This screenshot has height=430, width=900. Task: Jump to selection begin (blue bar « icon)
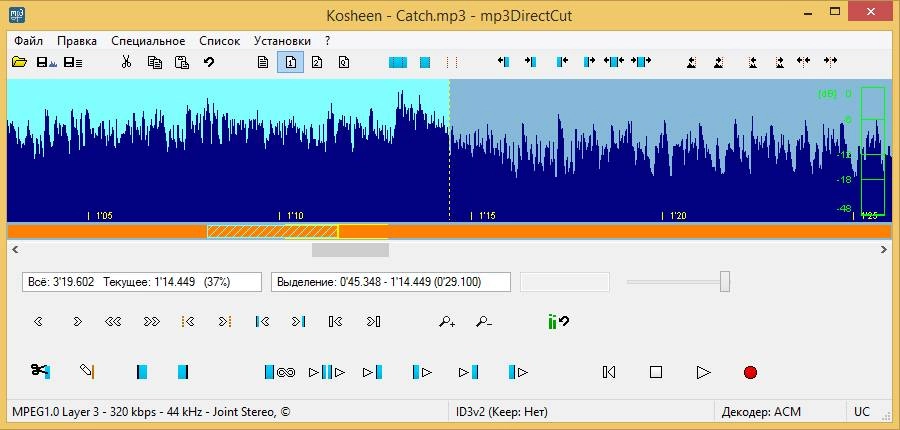coord(262,321)
